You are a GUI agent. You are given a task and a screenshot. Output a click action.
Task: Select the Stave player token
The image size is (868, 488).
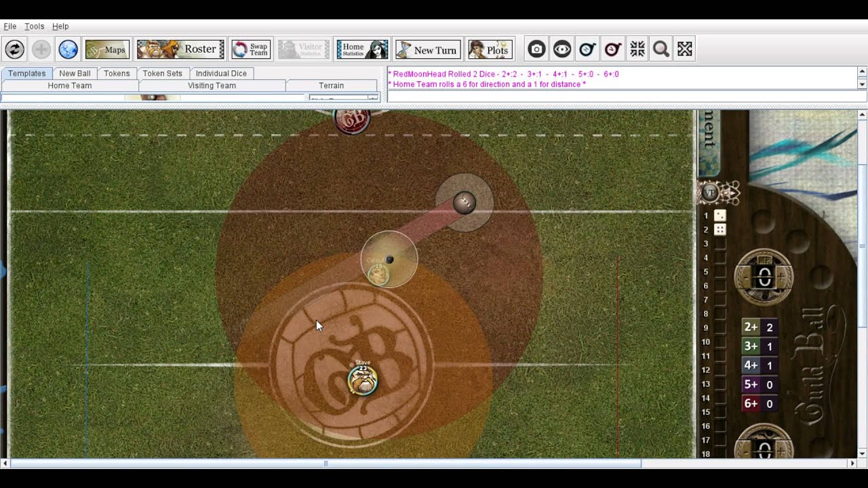(x=363, y=381)
